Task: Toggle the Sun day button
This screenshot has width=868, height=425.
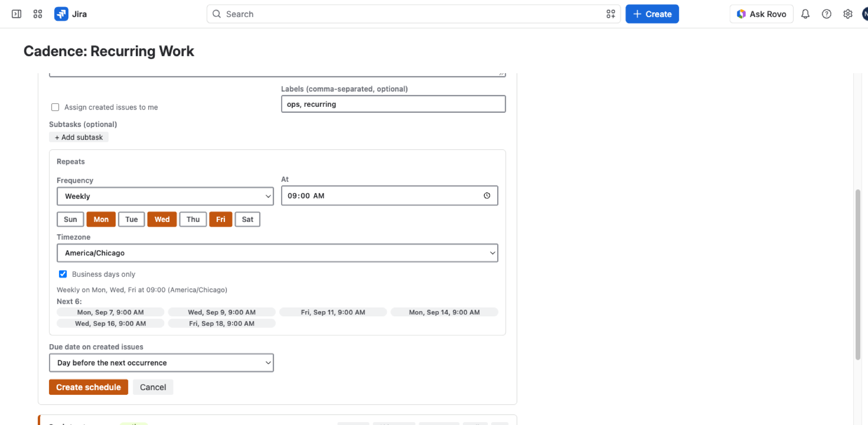Action: [70, 219]
